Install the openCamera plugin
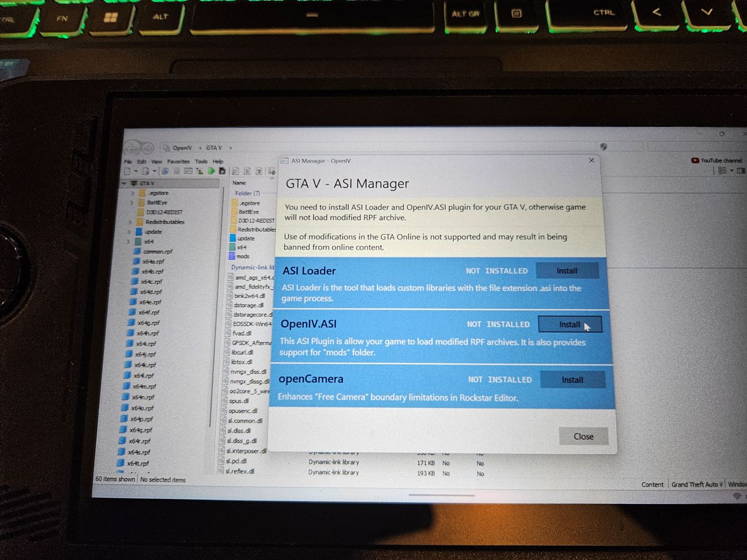 click(572, 380)
